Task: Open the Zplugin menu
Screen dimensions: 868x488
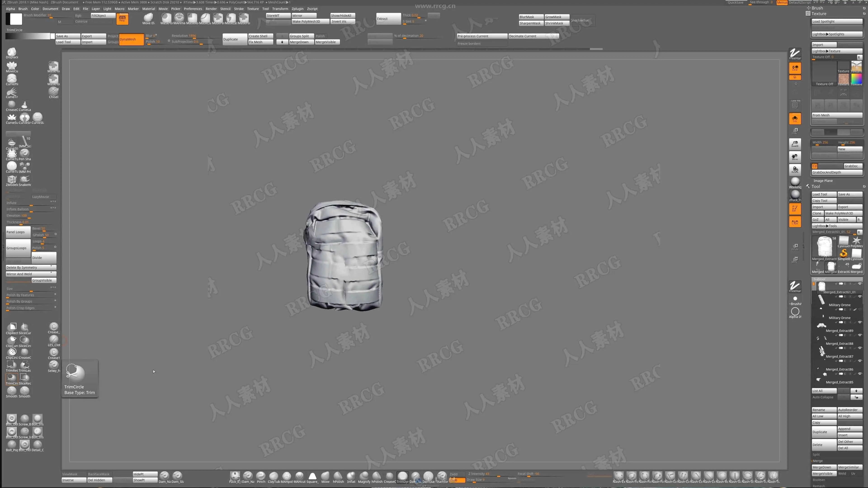Action: [x=297, y=9]
